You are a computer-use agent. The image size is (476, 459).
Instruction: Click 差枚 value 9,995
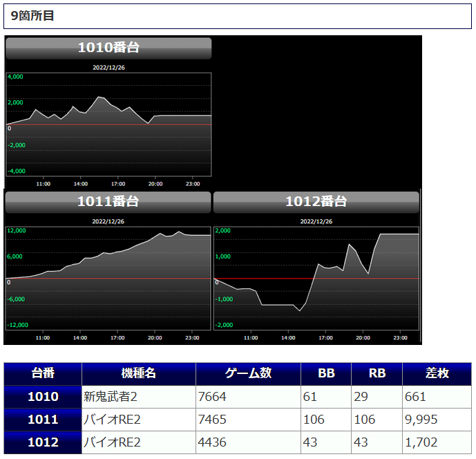[421, 420]
